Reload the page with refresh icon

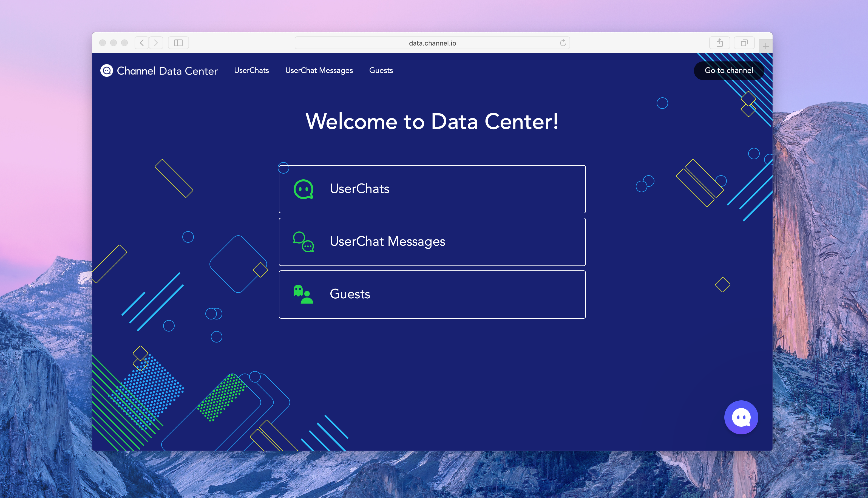(563, 43)
